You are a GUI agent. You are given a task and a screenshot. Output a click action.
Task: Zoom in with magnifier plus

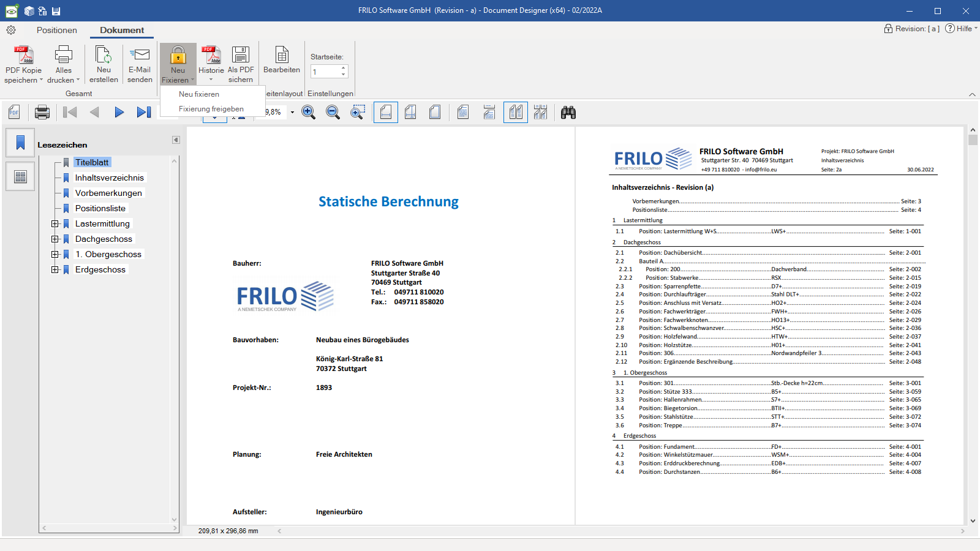pyautogui.click(x=309, y=112)
